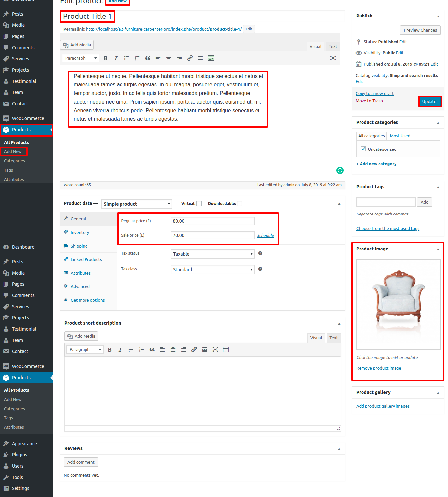448x497 pixels.
Task: Show help for Tax class
Action: point(260,269)
